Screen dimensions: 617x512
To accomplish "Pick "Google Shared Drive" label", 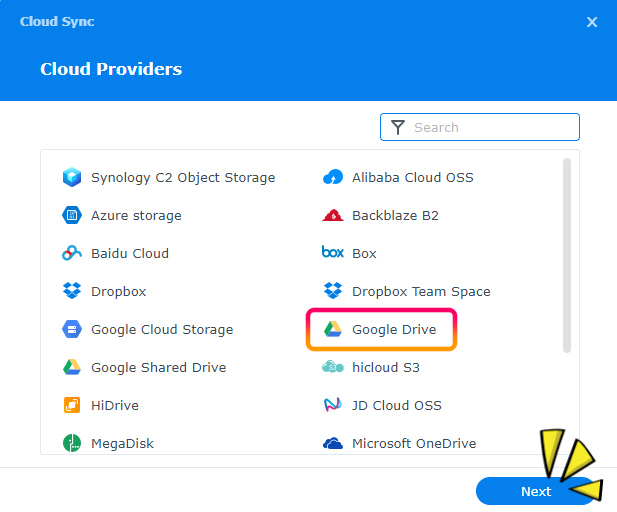I will tap(159, 368).
